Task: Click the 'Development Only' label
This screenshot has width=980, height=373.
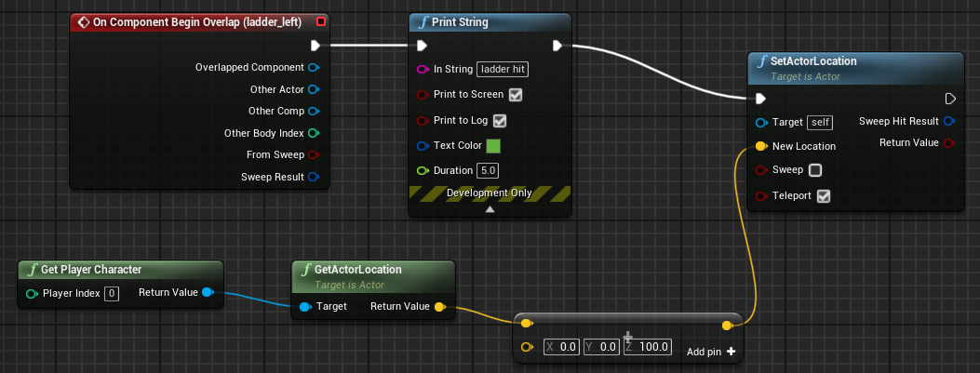Action: coord(490,193)
